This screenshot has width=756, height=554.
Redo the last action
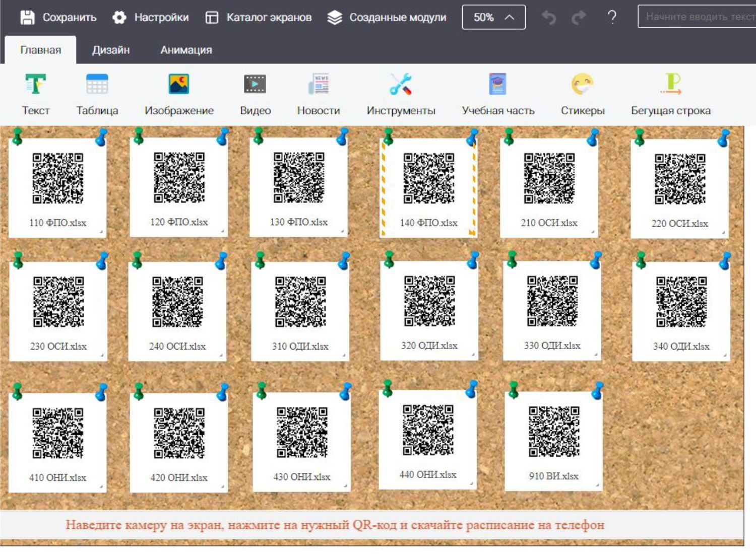tap(579, 18)
